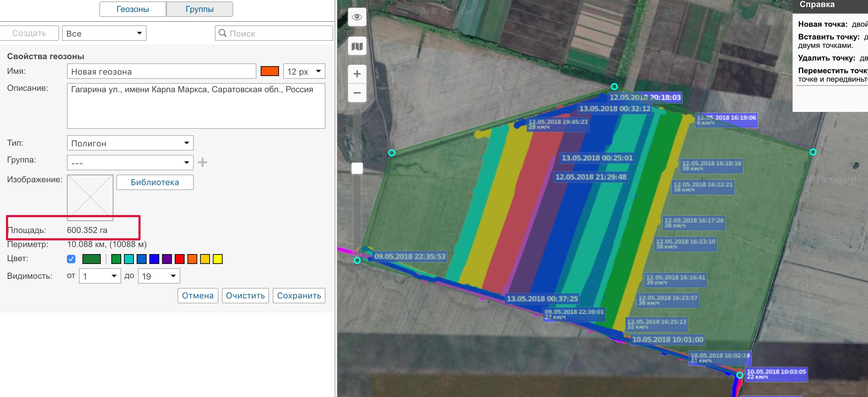Select the red color swatch

coord(180,259)
